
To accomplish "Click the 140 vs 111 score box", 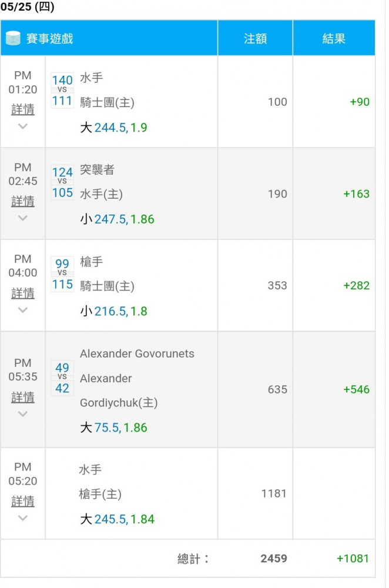I will coord(62,91).
